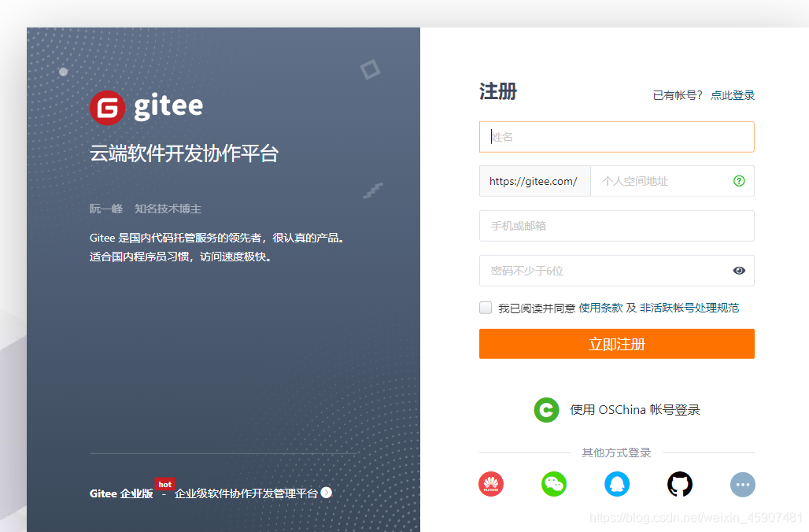
Task: Open more login options via the ellipsis icon
Action: pos(743,484)
